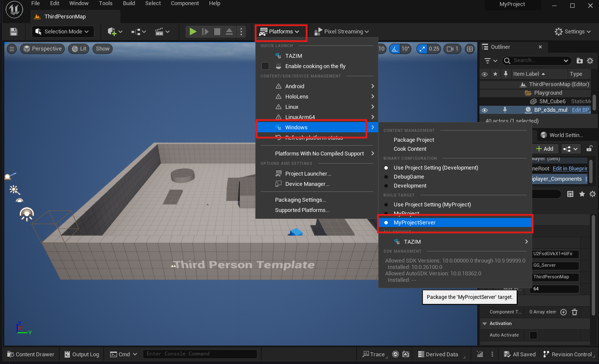599x364 pixels.
Task: Open the Settings dropdown
Action: pos(574,32)
